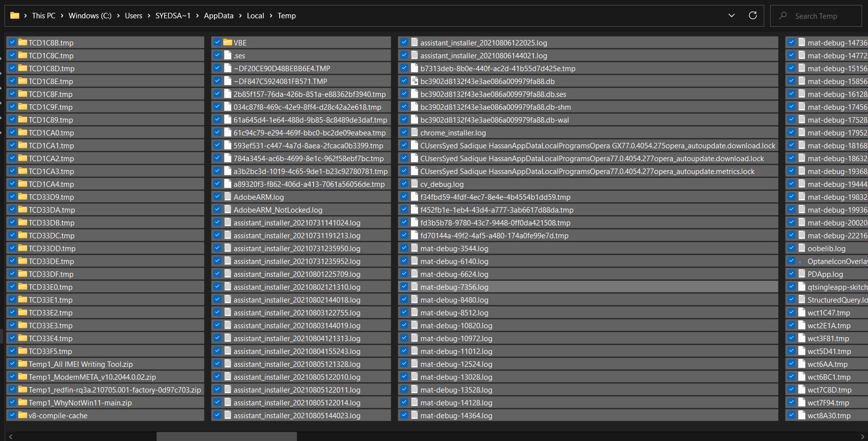868x441 pixels.
Task: Click the horizontal scrollbar thumb
Action: tap(227, 437)
